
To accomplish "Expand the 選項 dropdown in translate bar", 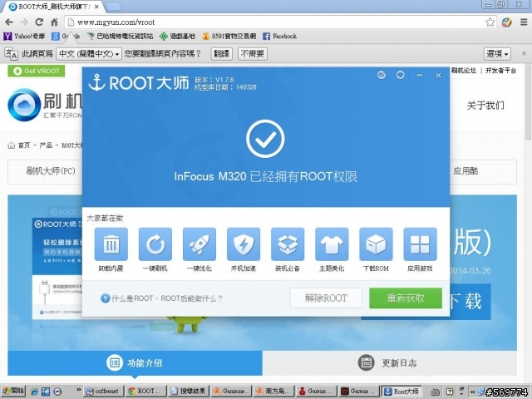I will point(497,53).
